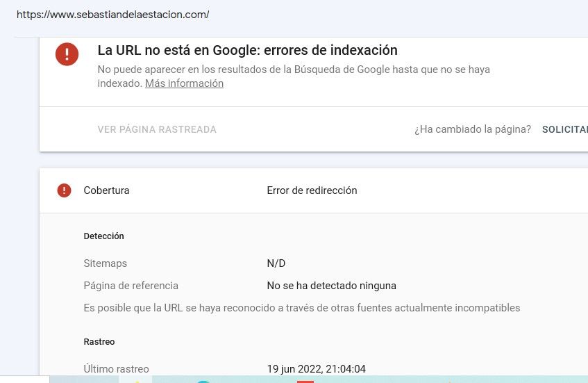588x383 pixels.
Task: Click the ¿Ha cambiado la página? text
Action: click(473, 129)
